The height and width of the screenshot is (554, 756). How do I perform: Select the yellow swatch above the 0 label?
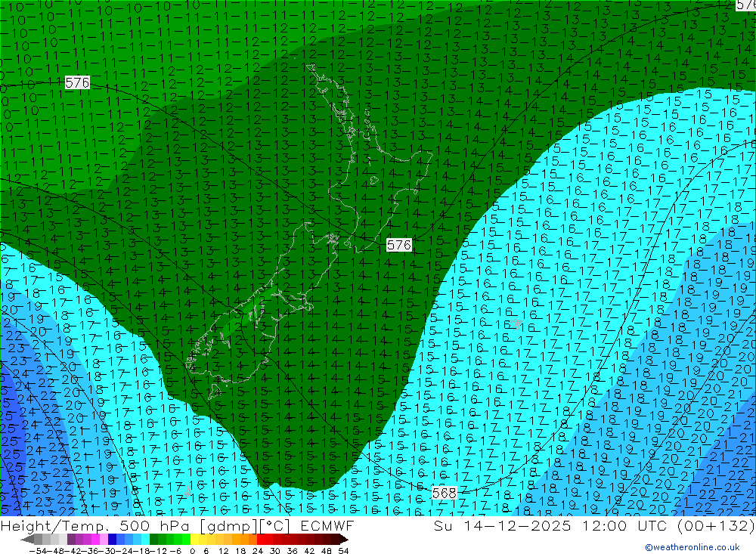click(195, 540)
